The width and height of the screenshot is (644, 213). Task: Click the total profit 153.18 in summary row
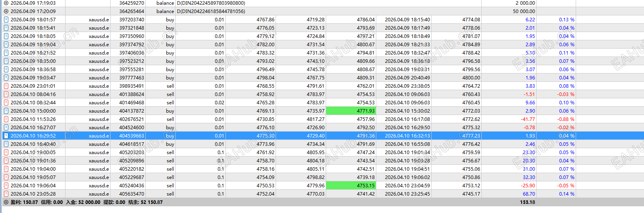coord(528,202)
